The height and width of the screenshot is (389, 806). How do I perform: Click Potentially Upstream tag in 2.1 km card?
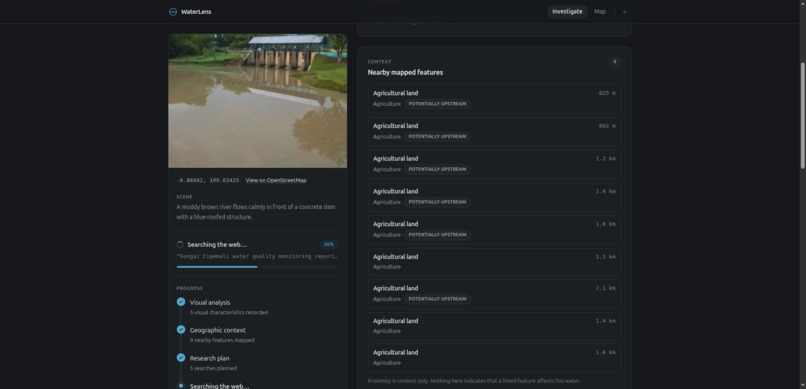pos(437,299)
